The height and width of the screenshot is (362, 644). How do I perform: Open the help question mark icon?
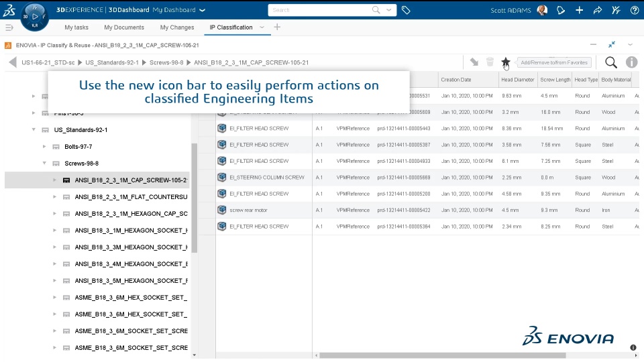[635, 10]
